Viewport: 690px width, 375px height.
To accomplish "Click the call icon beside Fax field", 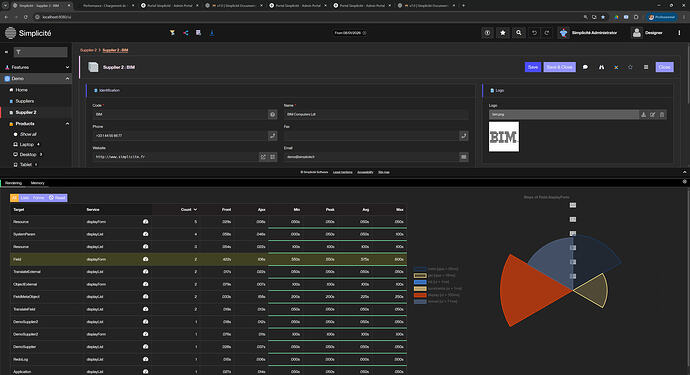I will (463, 136).
